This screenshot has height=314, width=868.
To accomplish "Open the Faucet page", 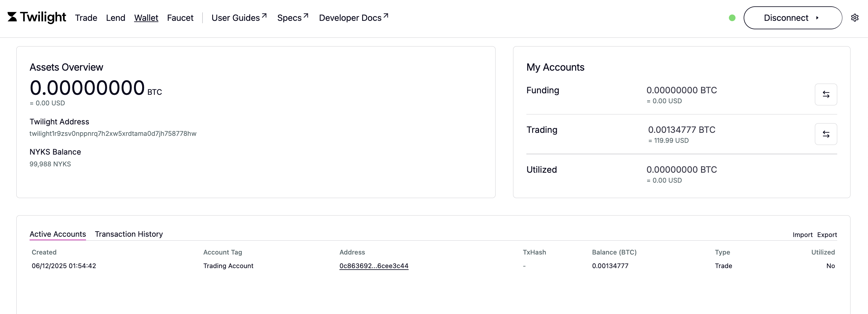I will [x=180, y=18].
